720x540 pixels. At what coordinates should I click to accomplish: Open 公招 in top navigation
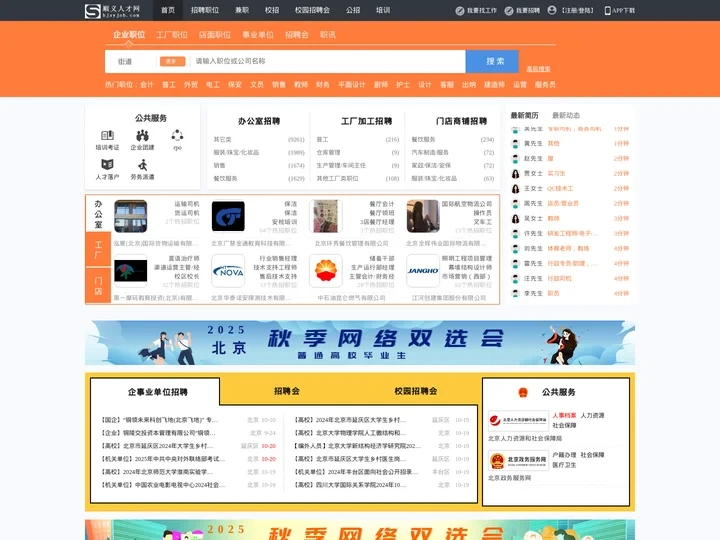tap(353, 10)
